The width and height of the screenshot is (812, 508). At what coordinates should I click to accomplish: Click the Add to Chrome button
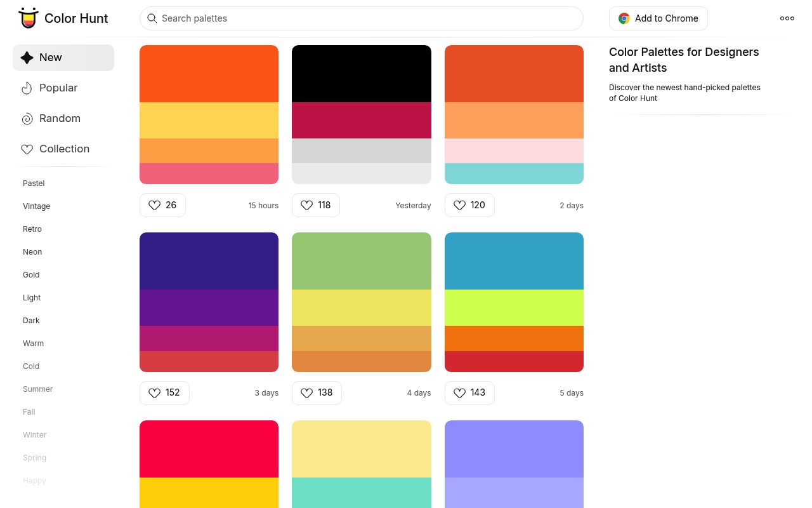click(658, 18)
